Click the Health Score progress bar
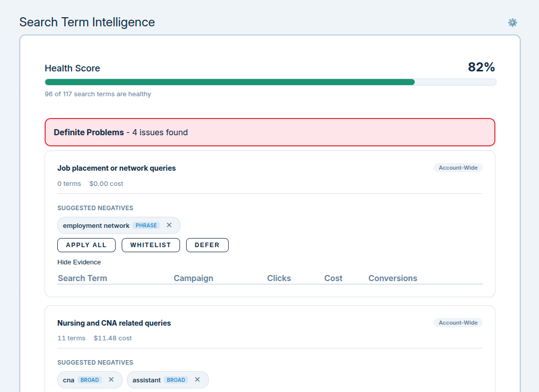This screenshot has height=392, width=539. pos(270,82)
